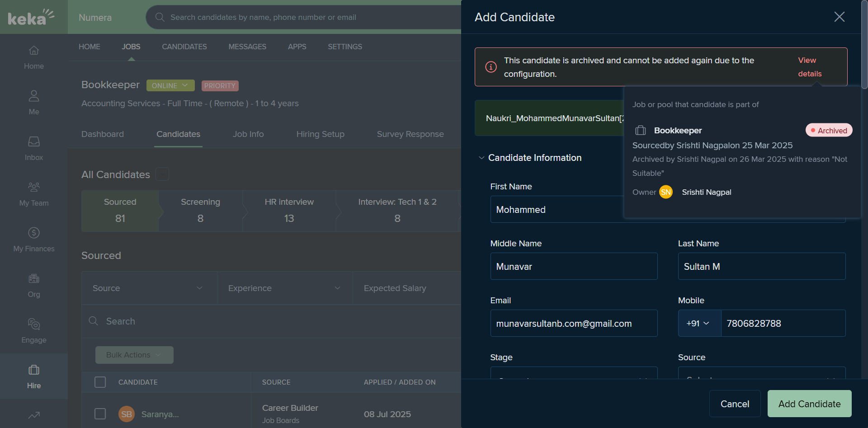Select the Sourced stage with 81
Image resolution: width=868 pixels, height=428 pixels.
(120, 211)
